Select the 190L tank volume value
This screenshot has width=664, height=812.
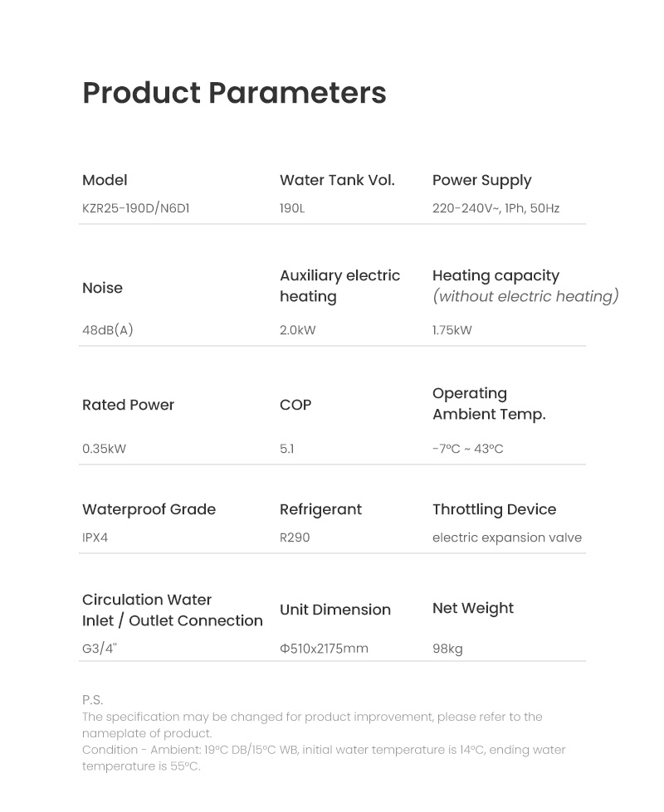click(292, 208)
